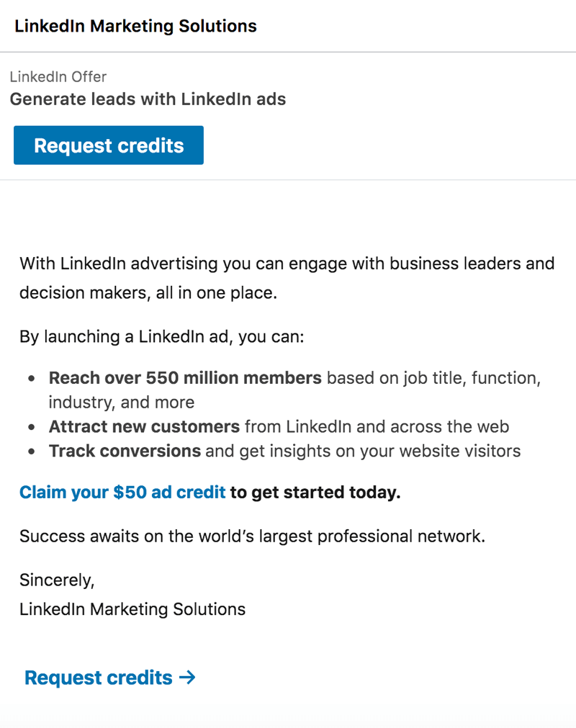
Task: Click the LinkedIn Marketing Solutions signature line
Action: pyautogui.click(x=132, y=608)
